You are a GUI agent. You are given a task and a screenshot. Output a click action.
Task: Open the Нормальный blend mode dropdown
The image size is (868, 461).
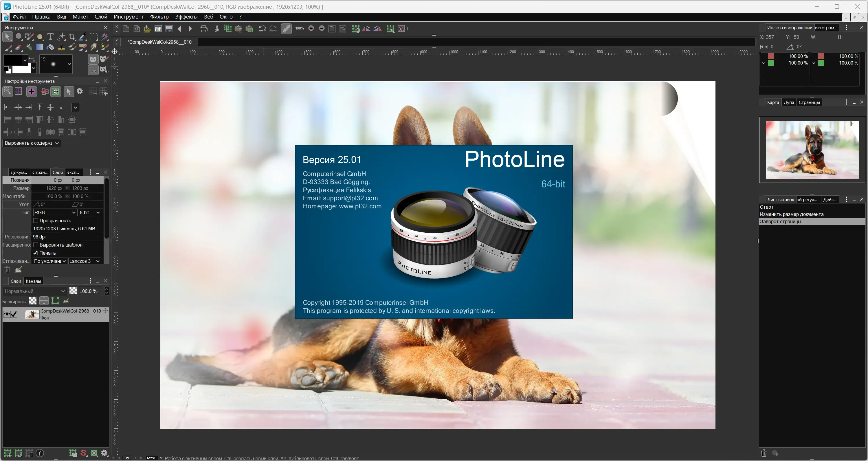[35, 291]
